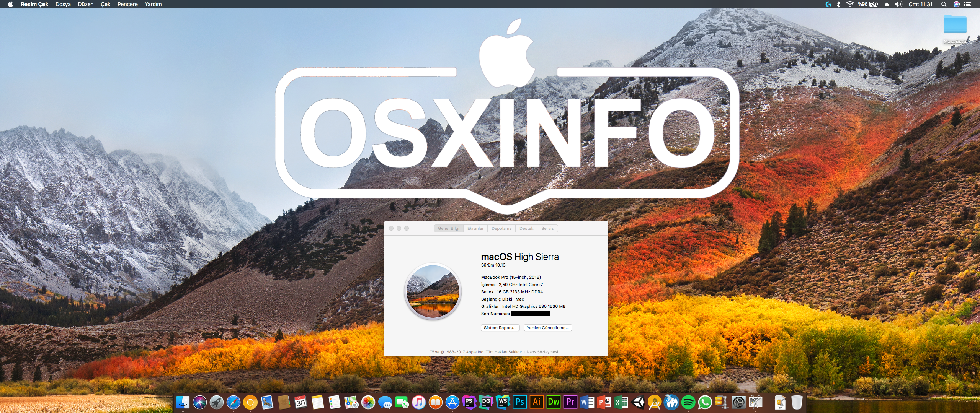Viewport: 980px width, 413px height.
Task: Launch Siri from the dock
Action: [199, 402]
